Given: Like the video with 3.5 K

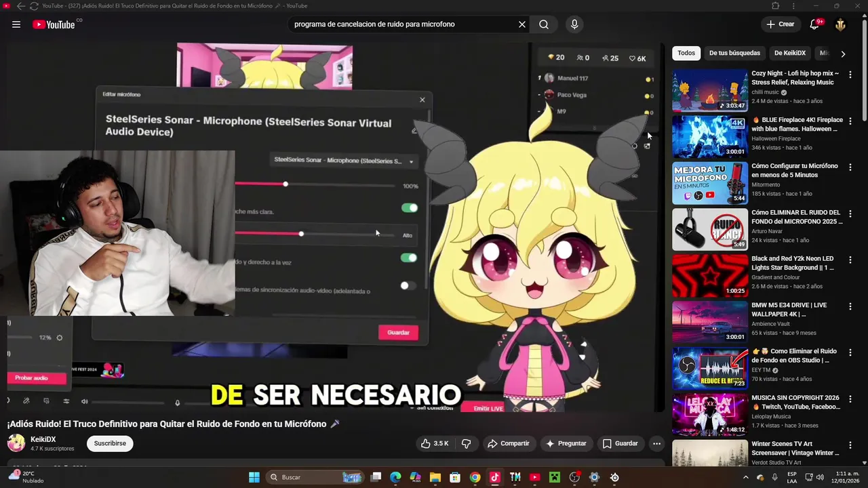Looking at the screenshot, I should click(434, 443).
